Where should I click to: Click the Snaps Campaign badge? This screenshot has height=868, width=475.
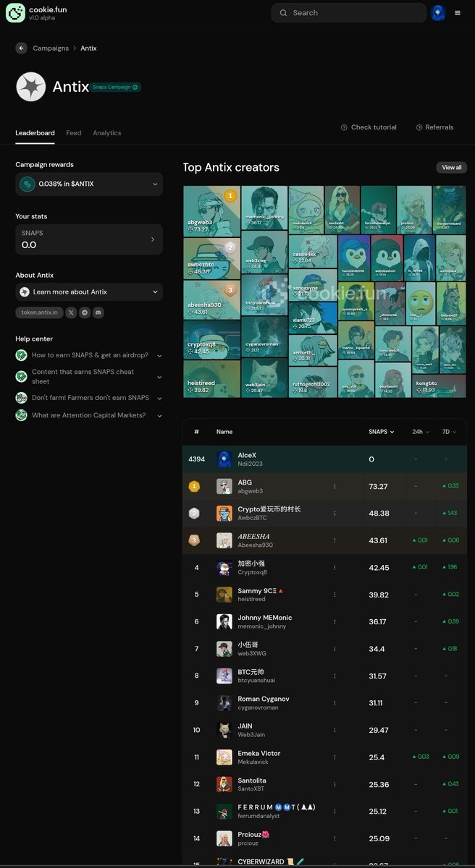(x=116, y=87)
